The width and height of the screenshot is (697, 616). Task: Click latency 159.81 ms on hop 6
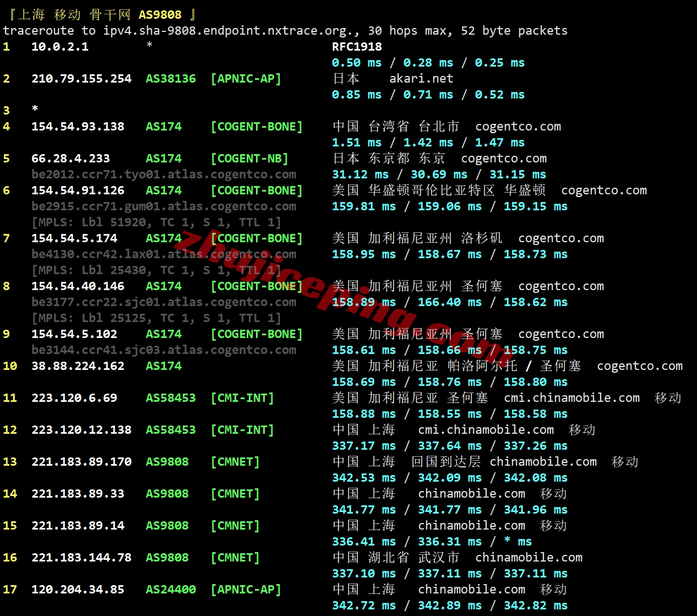point(364,206)
